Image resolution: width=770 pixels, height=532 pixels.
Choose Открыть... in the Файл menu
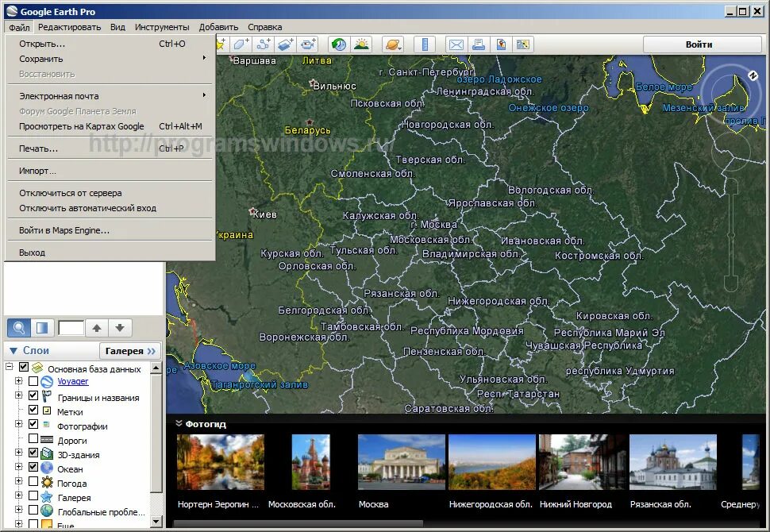(110, 44)
